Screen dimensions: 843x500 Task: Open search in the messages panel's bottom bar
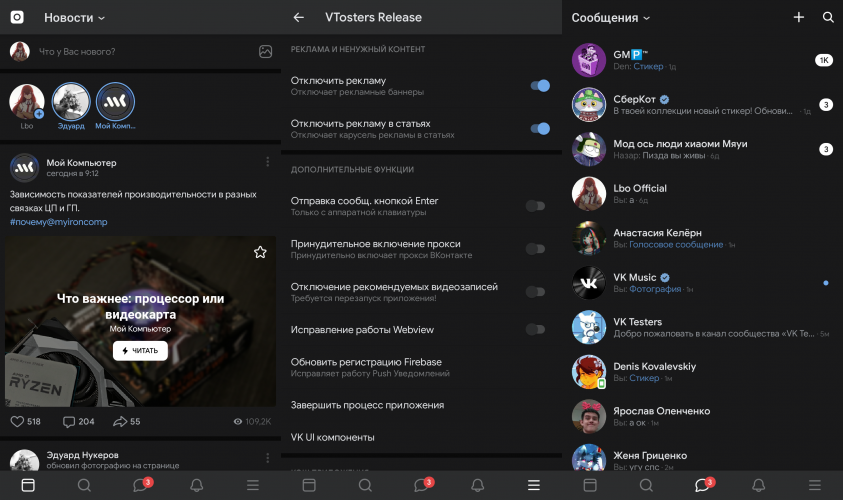point(646,485)
